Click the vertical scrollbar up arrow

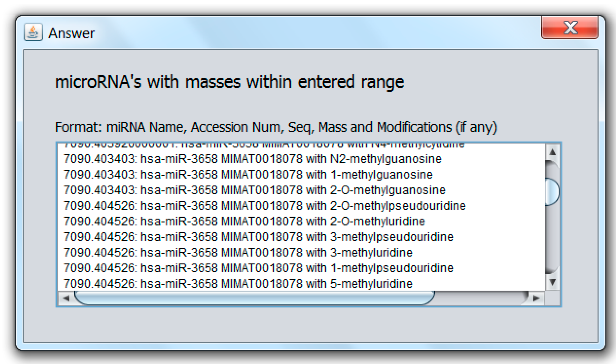click(552, 152)
